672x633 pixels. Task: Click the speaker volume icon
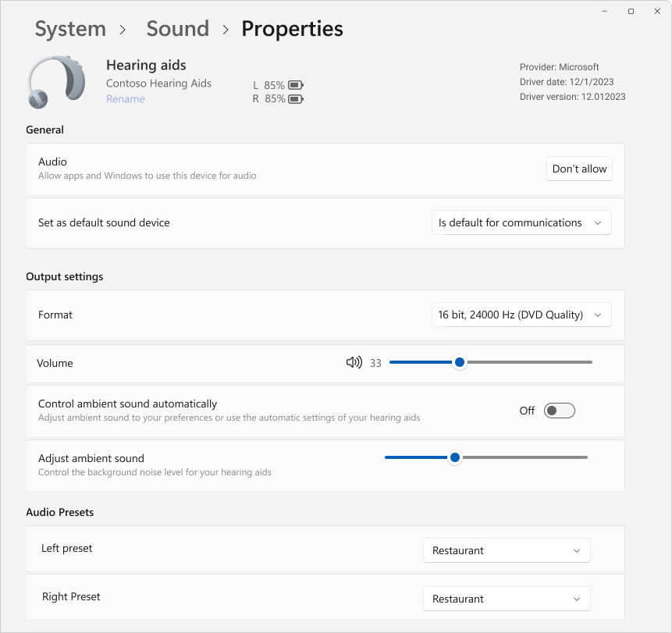point(354,362)
